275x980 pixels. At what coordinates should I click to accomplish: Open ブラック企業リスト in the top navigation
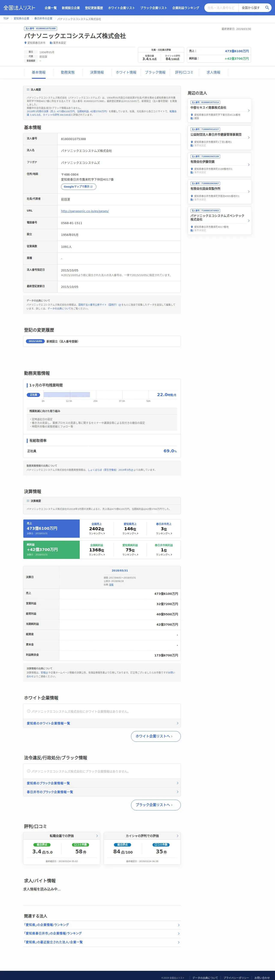pyautogui.click(x=154, y=8)
